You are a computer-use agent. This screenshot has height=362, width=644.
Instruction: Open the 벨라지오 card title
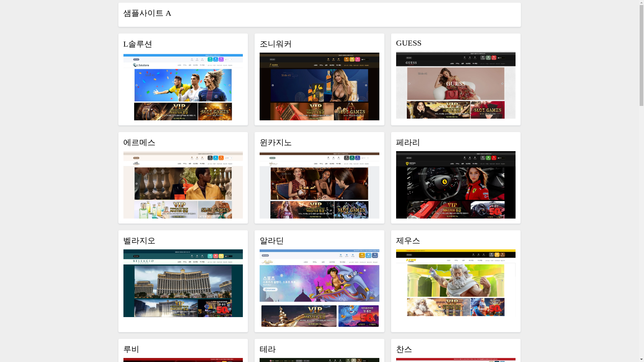coord(139,241)
